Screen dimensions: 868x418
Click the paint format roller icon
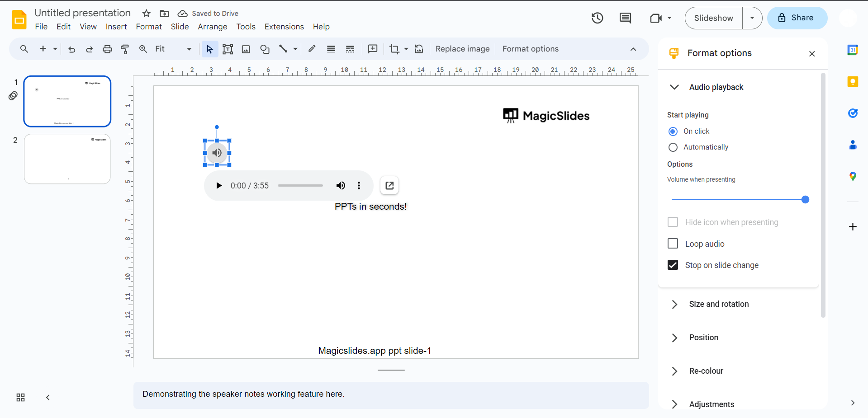pos(125,49)
